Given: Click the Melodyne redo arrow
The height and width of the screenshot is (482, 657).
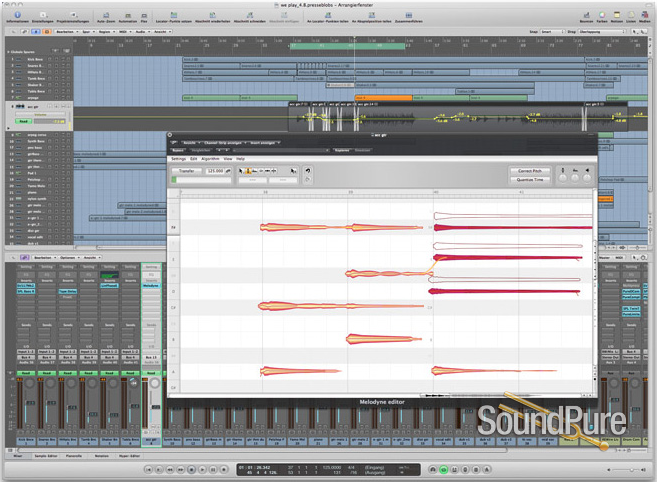Looking at the screenshot, I should (x=308, y=179).
